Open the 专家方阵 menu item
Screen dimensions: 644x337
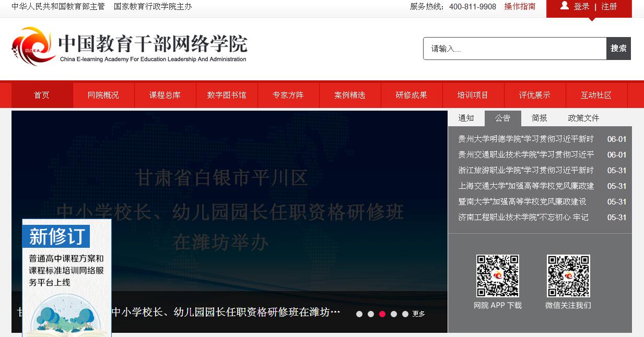pyautogui.click(x=288, y=95)
